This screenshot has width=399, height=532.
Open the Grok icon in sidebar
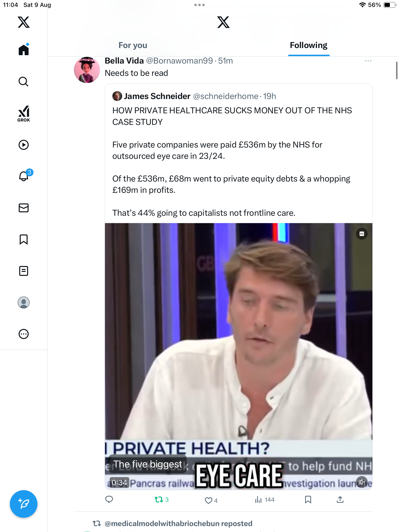coord(24,114)
